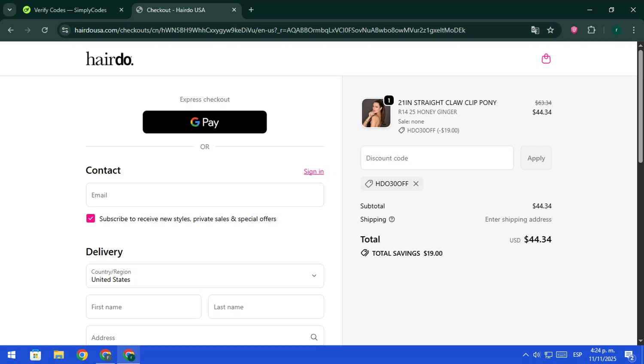
Task: Click the uBlock shield extension icon
Action: tap(574, 30)
